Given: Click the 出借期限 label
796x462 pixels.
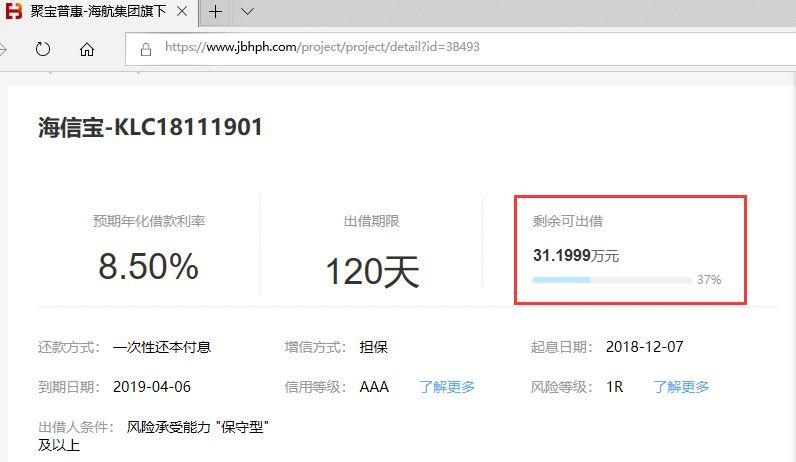Looking at the screenshot, I should 372,221.
